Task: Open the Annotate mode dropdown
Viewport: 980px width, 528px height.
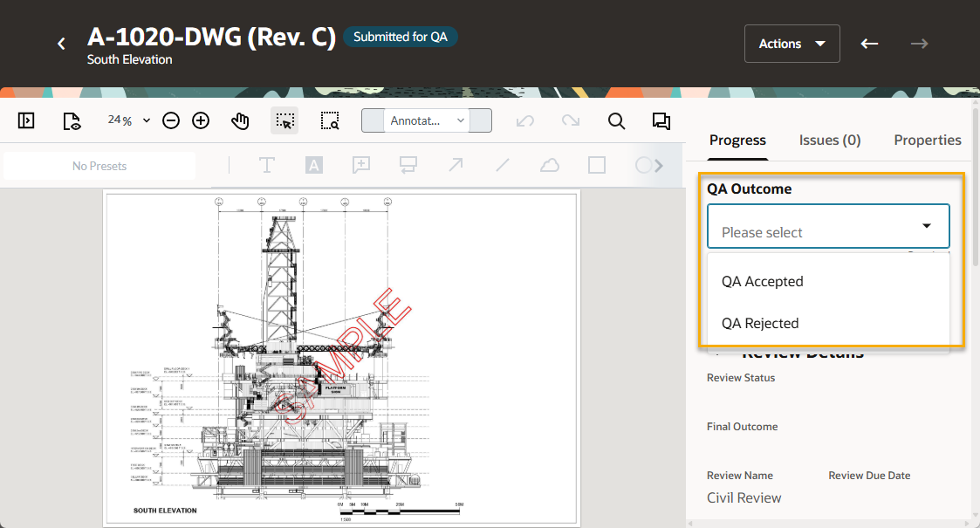Action: [427, 121]
